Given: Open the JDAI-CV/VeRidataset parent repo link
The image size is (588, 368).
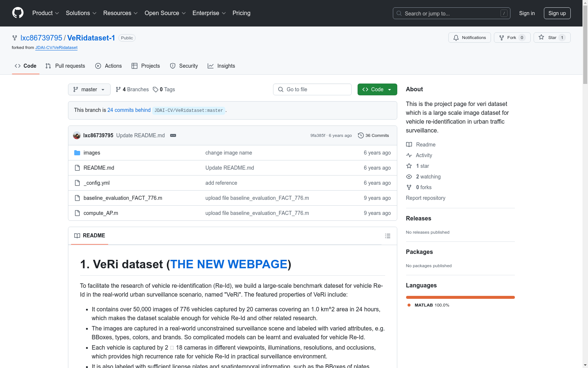Looking at the screenshot, I should point(56,47).
